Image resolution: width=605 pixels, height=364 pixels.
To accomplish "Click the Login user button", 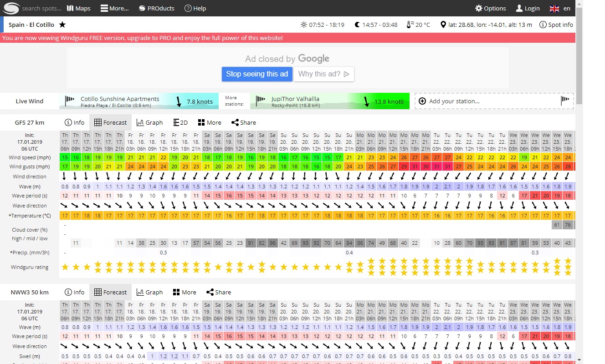I will (528, 8).
